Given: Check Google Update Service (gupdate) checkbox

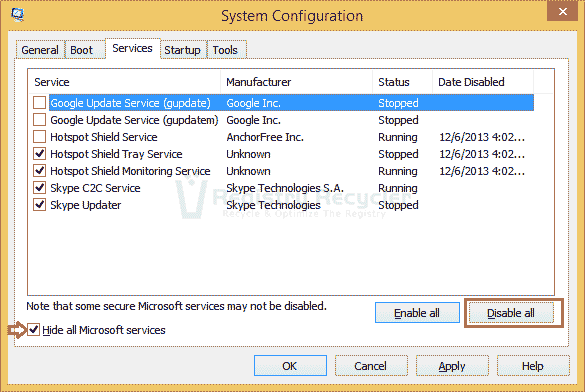Looking at the screenshot, I should tap(40, 103).
